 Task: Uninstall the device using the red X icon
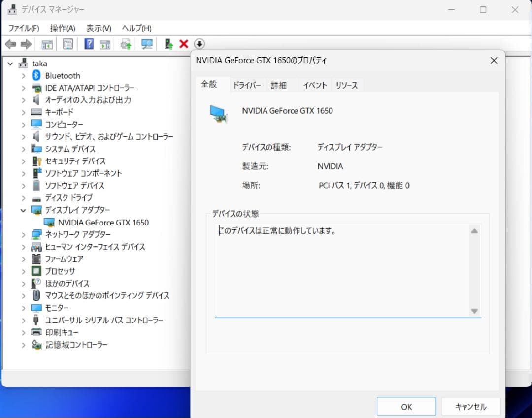(x=183, y=44)
